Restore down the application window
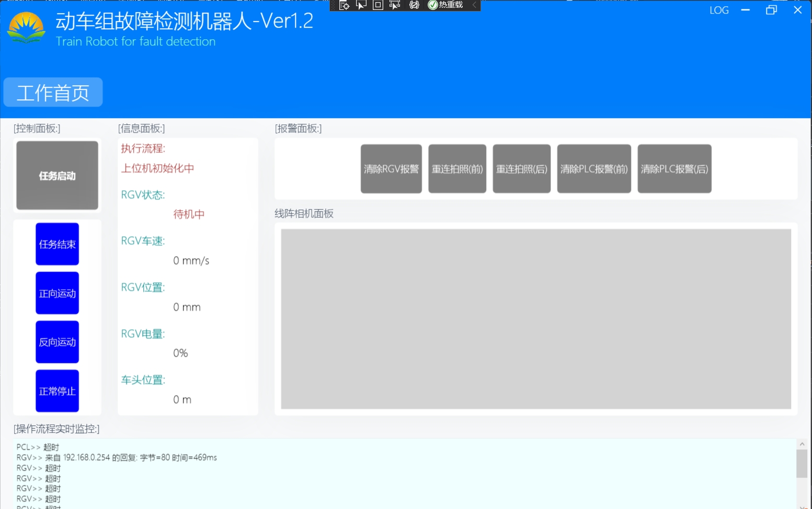 771,10
